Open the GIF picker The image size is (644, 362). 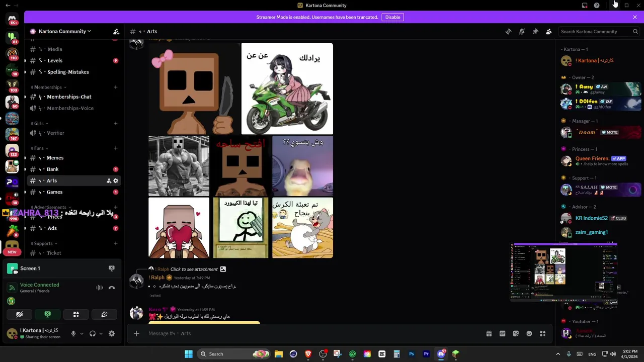[502, 333]
